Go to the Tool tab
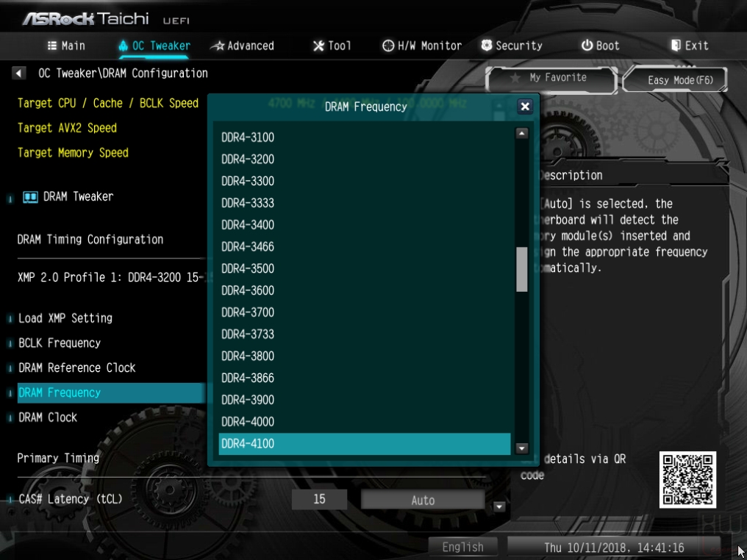 click(332, 46)
